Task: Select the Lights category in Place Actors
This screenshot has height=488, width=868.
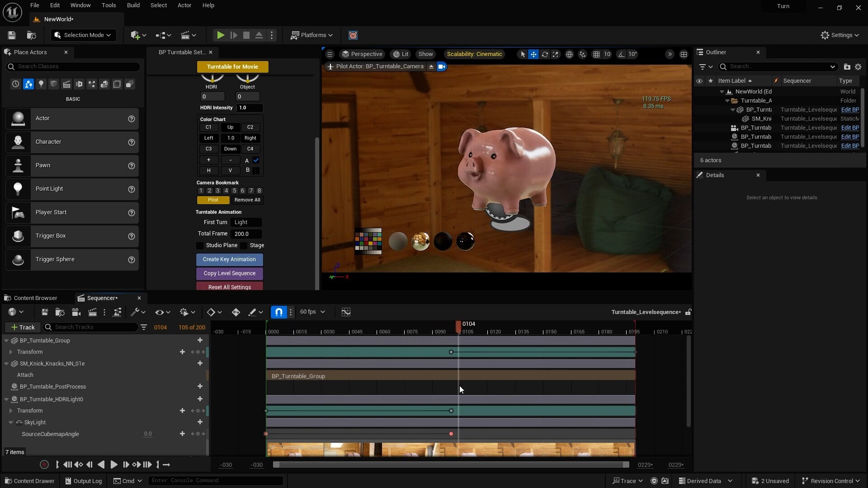Action: (41, 84)
